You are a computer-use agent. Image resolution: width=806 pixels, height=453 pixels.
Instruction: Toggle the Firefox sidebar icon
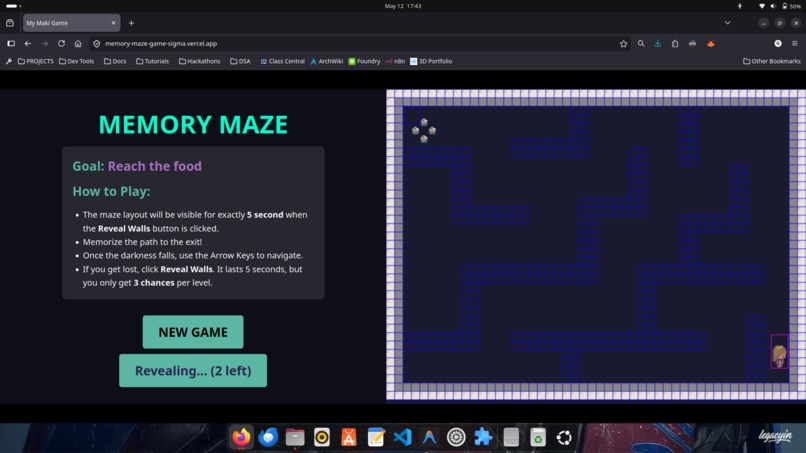11,44
